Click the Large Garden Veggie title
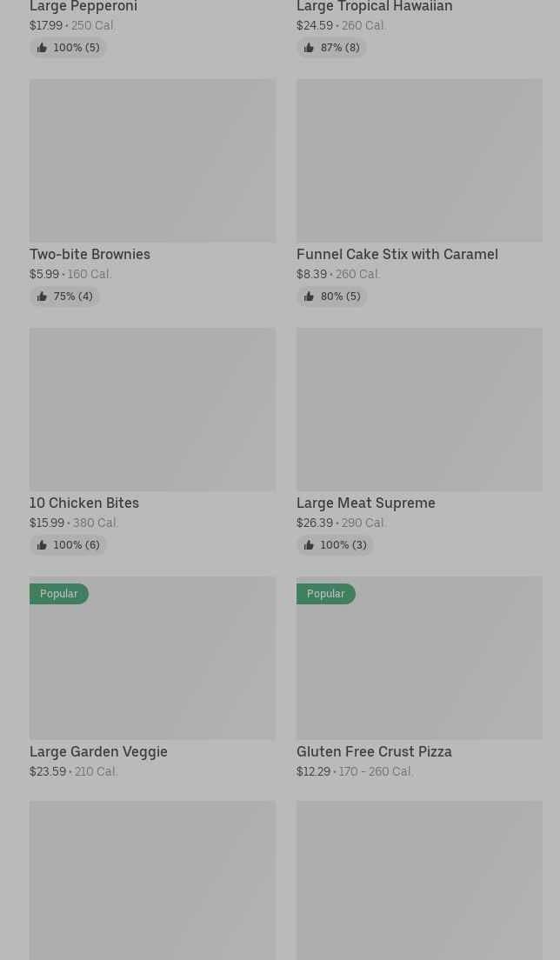This screenshot has height=960, width=560. 98,751
